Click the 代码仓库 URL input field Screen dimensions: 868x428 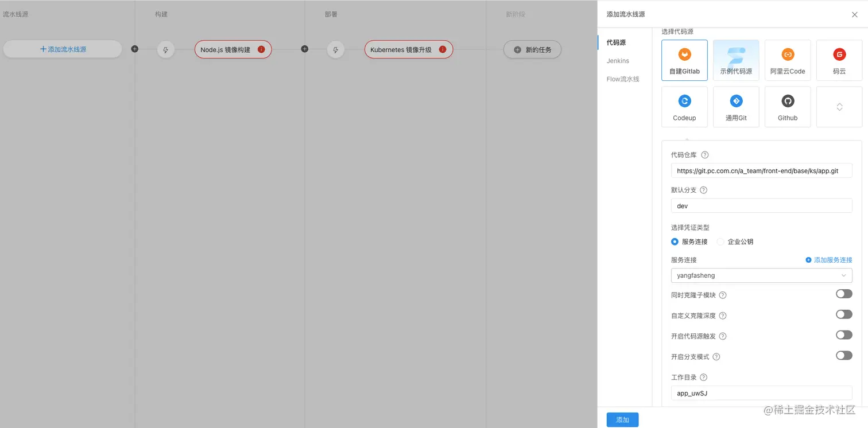pyautogui.click(x=761, y=170)
